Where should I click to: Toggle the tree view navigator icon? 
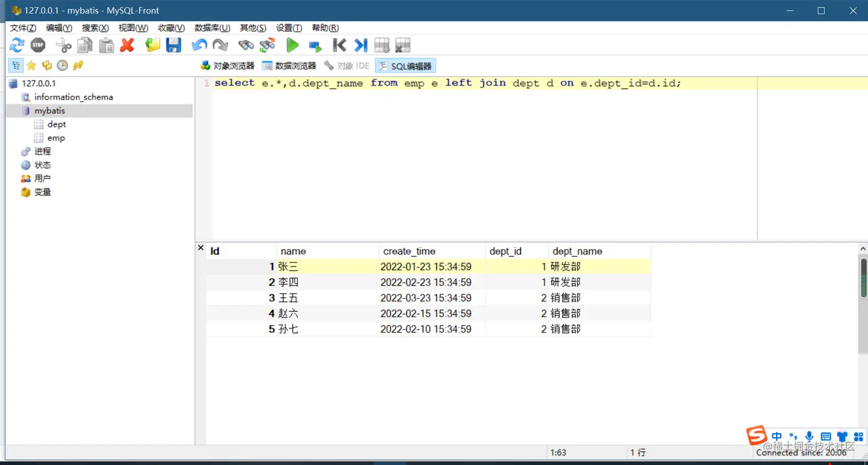15,65
